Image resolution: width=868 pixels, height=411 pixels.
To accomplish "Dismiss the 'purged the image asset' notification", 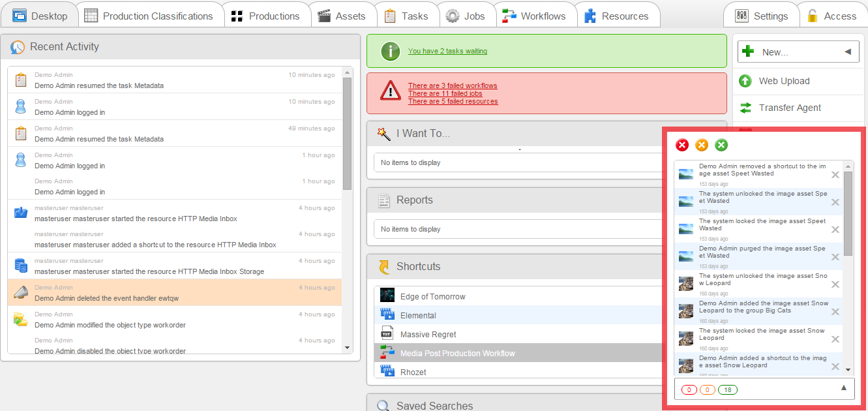I will tap(835, 257).
